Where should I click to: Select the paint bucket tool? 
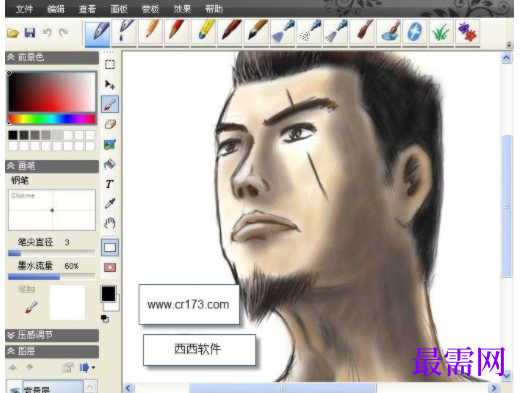110,164
